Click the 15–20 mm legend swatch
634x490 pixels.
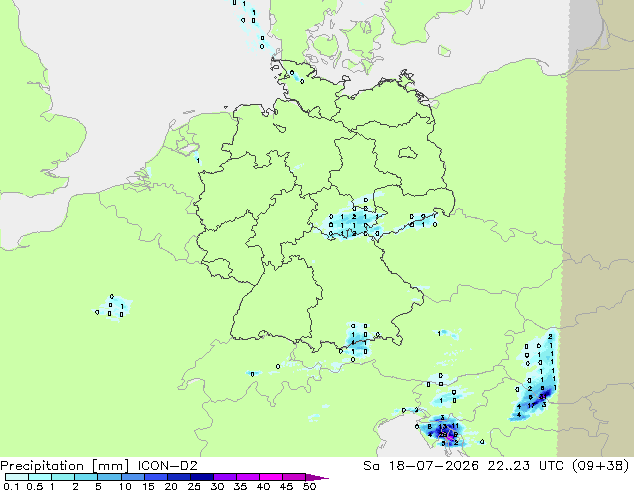pyautogui.click(x=156, y=477)
